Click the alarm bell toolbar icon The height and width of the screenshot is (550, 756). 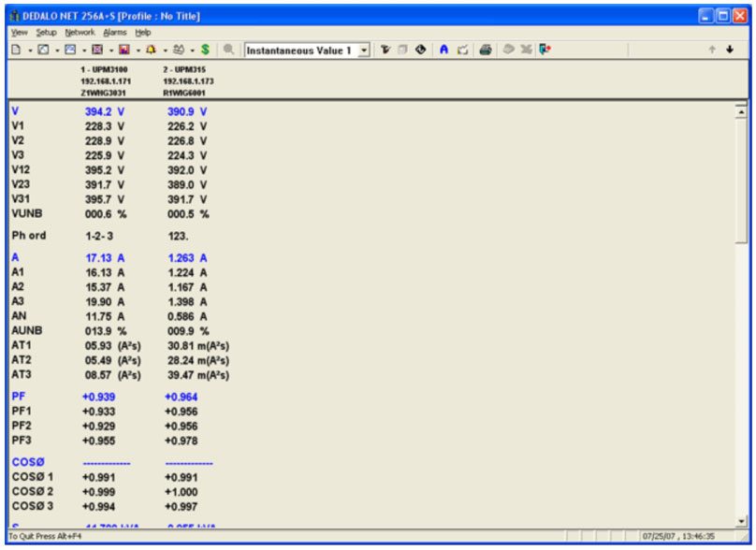151,51
